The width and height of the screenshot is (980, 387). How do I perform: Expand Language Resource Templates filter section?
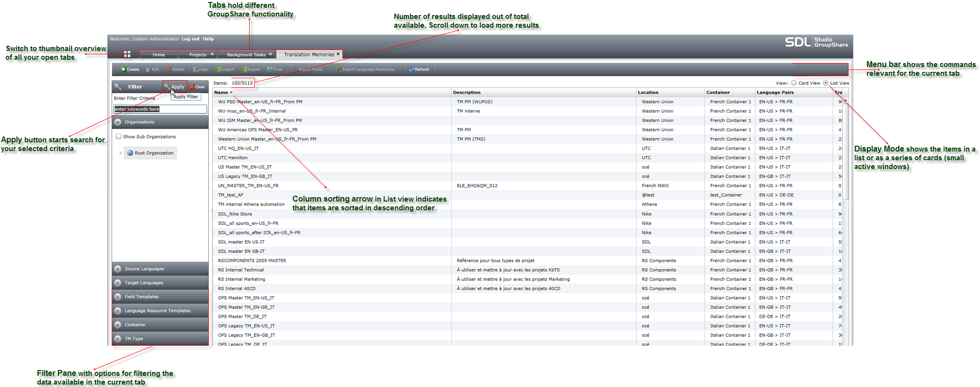point(160,311)
